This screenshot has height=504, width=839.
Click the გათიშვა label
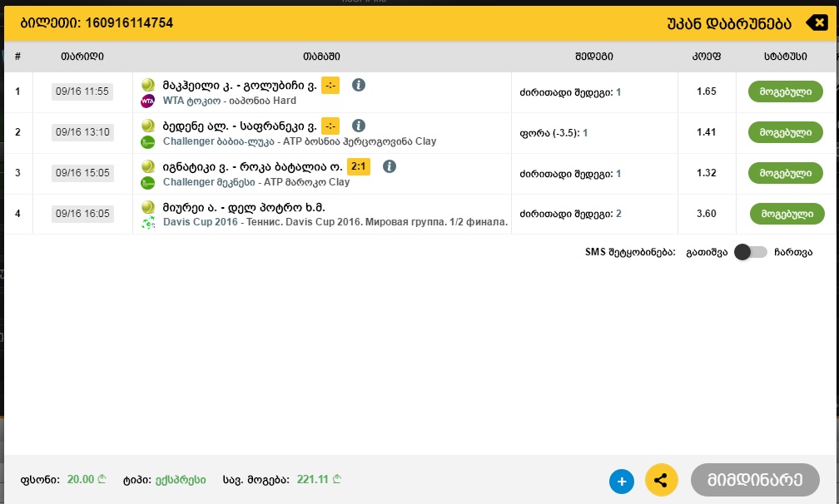707,252
